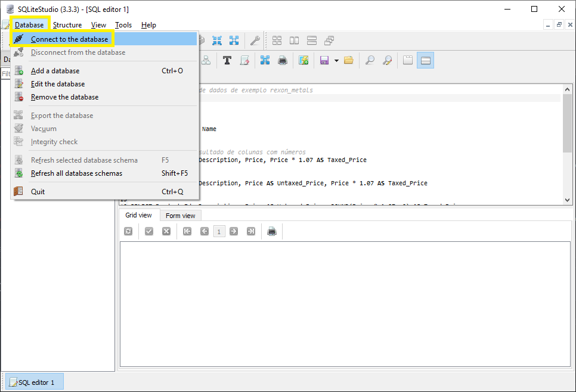Choose Edit the database
576x392 pixels.
coord(105,84)
